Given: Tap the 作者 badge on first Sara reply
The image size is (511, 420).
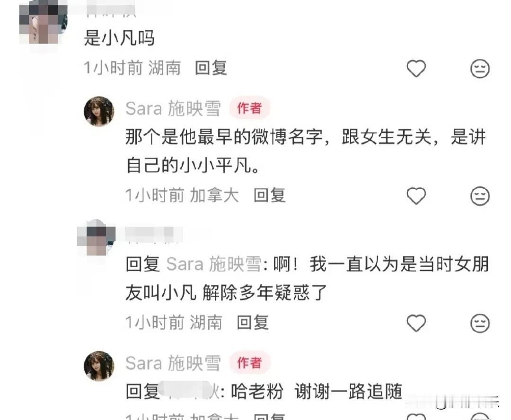Looking at the screenshot, I should coord(249,108).
